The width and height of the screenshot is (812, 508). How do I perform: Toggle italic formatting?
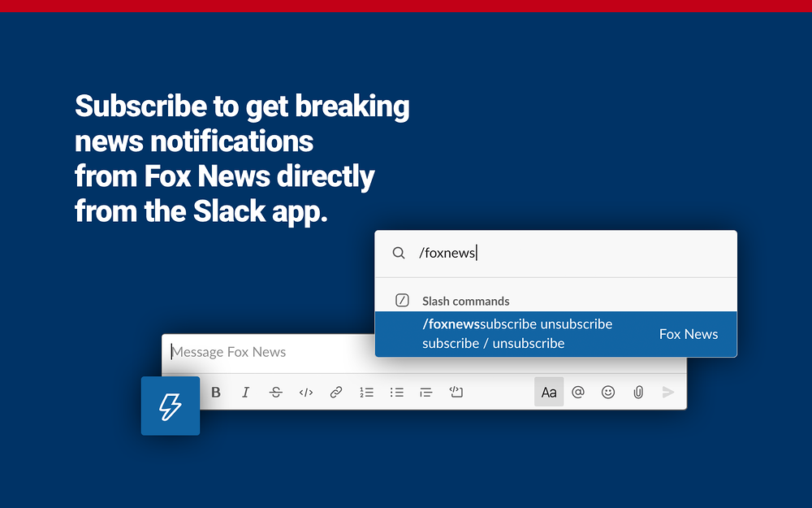245,393
